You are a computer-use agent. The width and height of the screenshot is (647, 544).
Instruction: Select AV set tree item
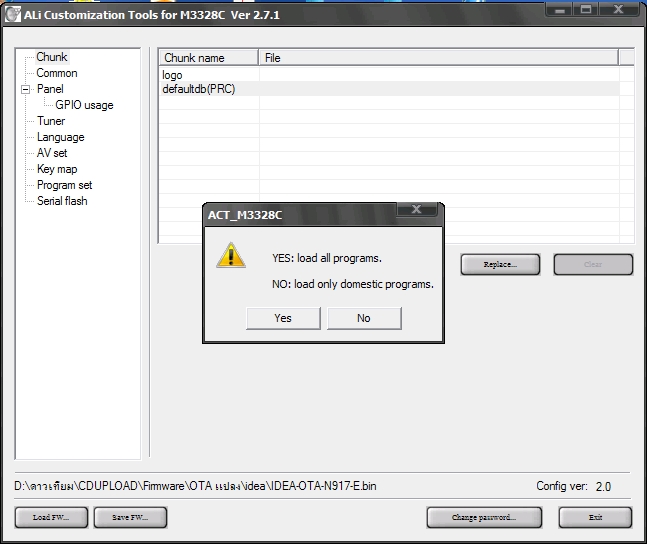52,153
